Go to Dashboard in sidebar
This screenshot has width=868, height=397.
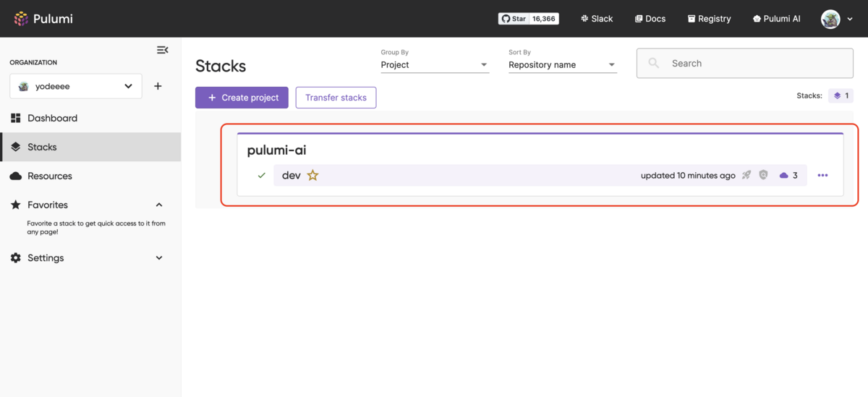click(90, 118)
